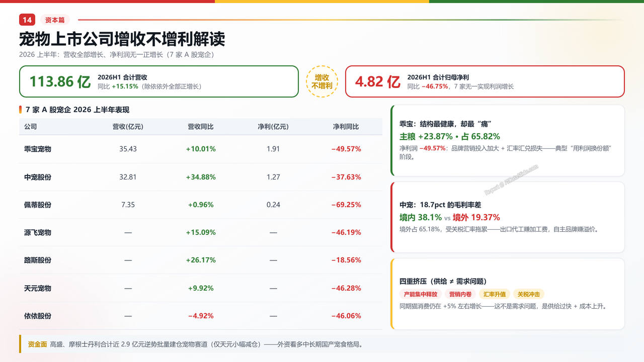Click the +34.88% revenue growth cell

201,177
